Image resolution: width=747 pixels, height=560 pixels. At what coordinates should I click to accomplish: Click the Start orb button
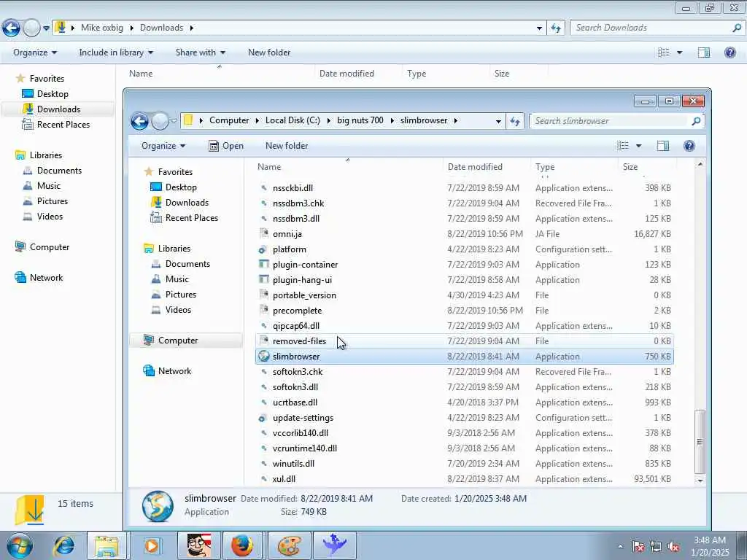click(x=20, y=545)
